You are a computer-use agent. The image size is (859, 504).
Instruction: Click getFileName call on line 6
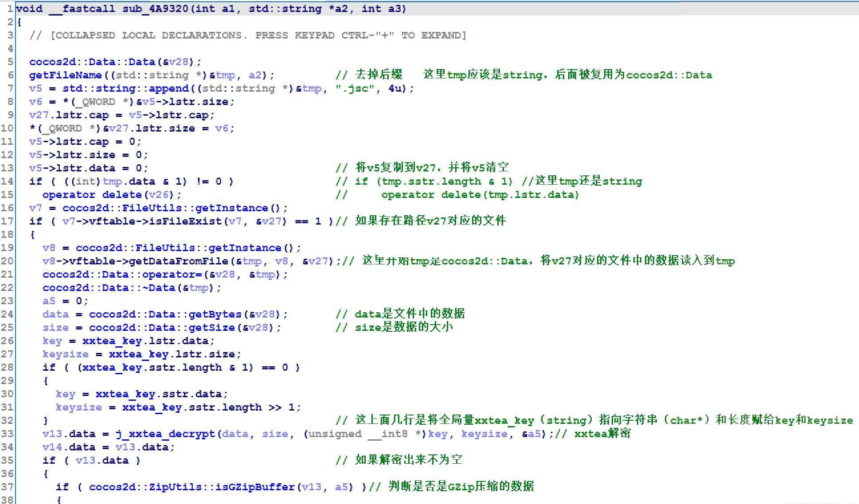(66, 75)
